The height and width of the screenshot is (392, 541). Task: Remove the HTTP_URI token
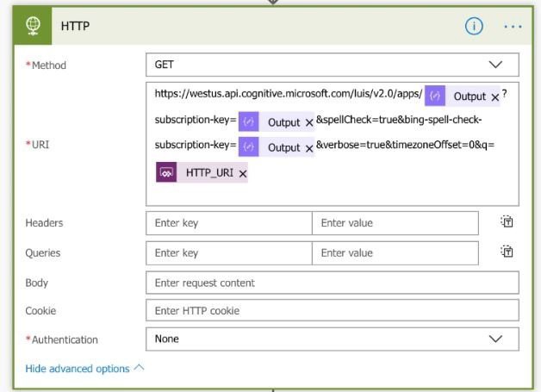point(243,174)
